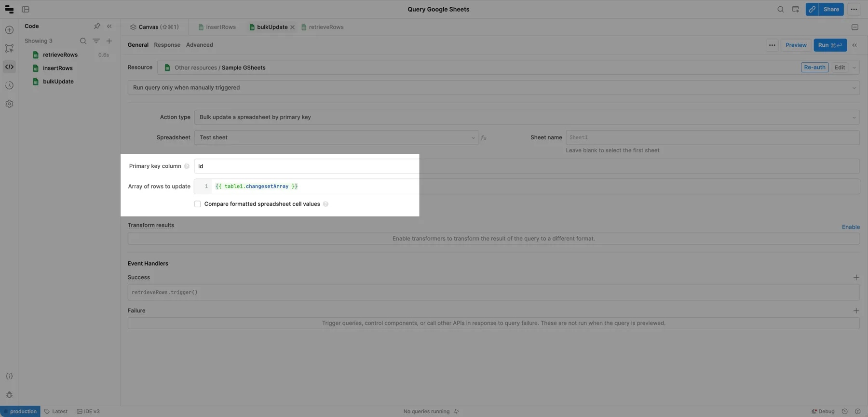Collapse the query editor chevrons
The image size is (868, 417).
click(x=854, y=45)
